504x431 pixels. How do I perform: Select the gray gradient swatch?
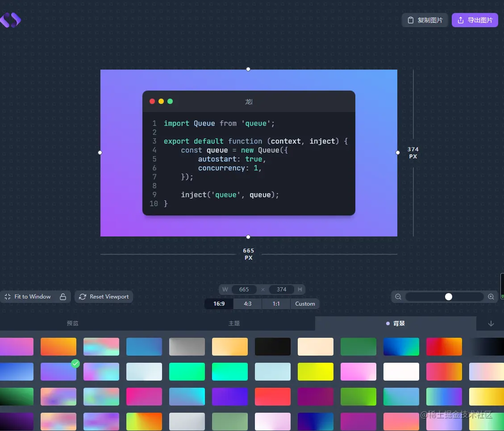[x=187, y=347]
